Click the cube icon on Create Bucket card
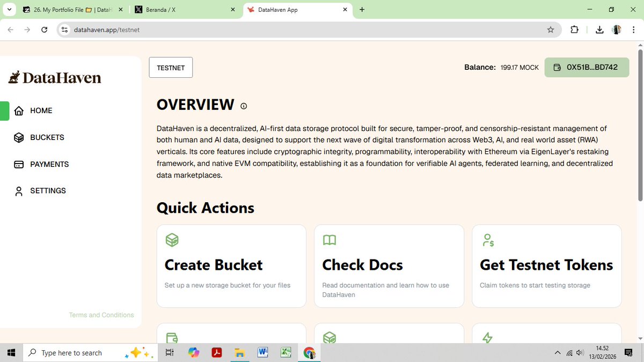The width and height of the screenshot is (644, 362). (172, 240)
